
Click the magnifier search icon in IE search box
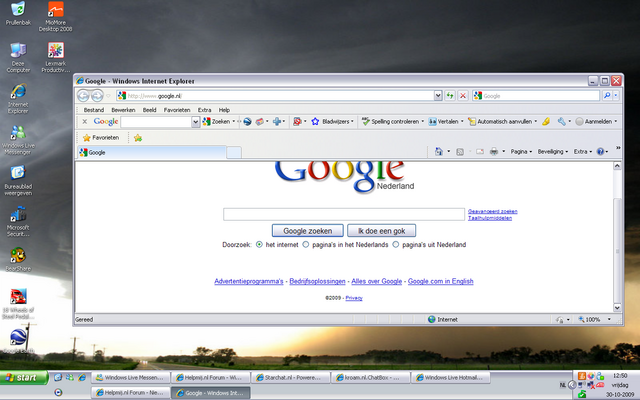coord(607,96)
